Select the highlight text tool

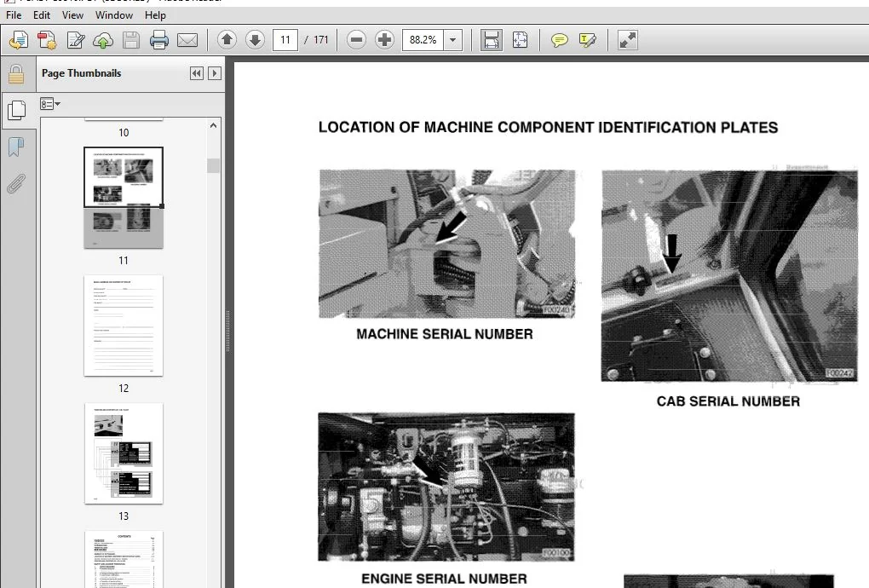coord(588,40)
